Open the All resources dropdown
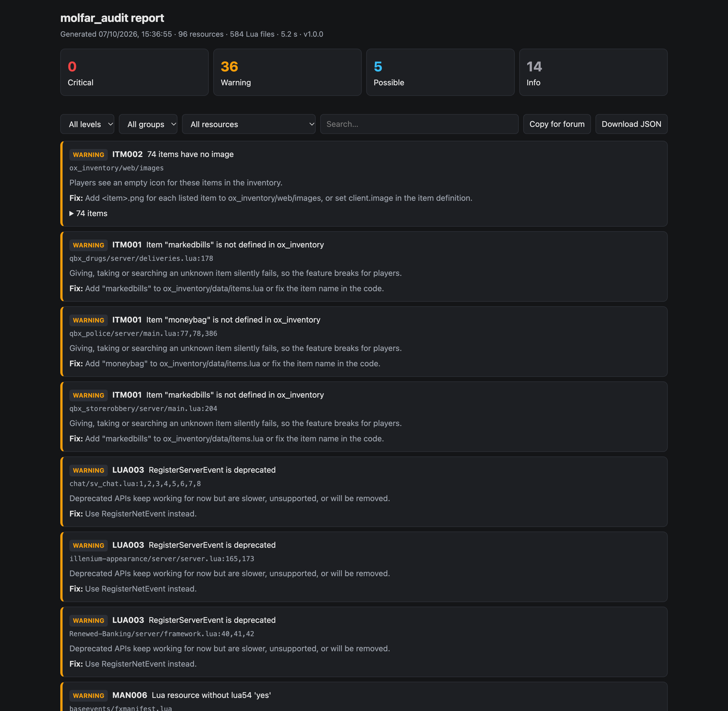Viewport: 728px width, 711px height. tap(249, 124)
